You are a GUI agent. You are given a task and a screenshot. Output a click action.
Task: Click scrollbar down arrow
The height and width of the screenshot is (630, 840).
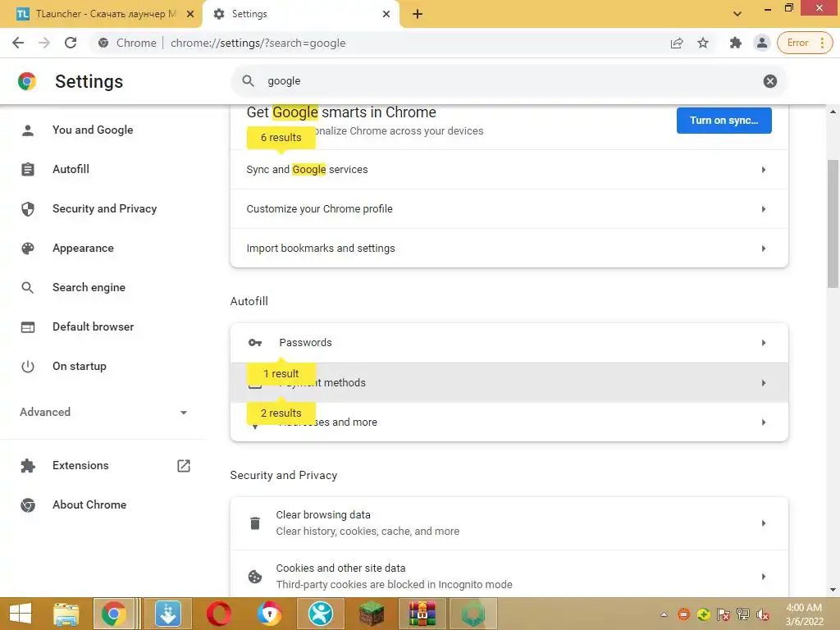coord(833,590)
